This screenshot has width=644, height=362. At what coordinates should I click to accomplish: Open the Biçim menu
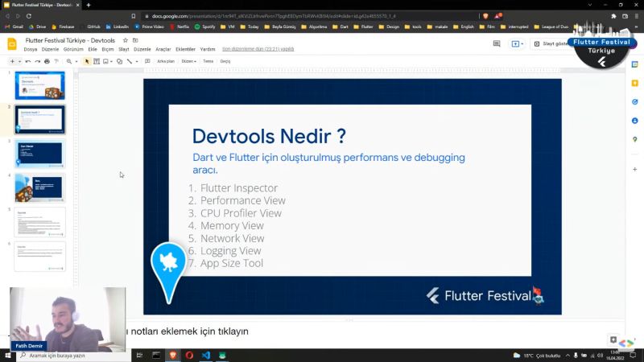click(x=108, y=49)
